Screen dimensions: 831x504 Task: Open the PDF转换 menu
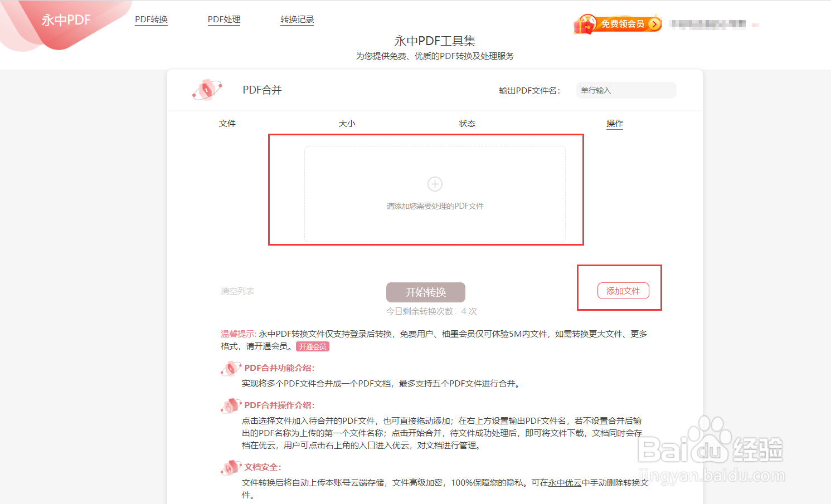(x=151, y=19)
